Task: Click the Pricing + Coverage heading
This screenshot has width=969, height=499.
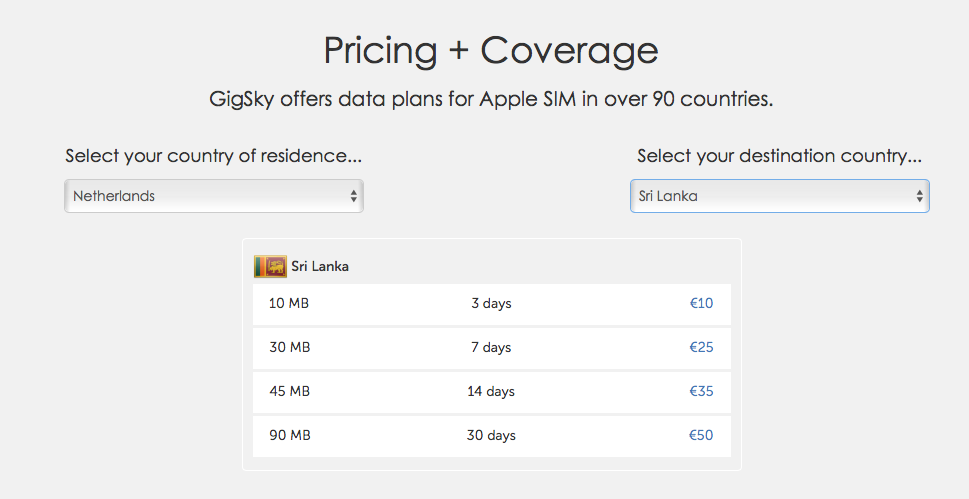Action: [x=491, y=50]
